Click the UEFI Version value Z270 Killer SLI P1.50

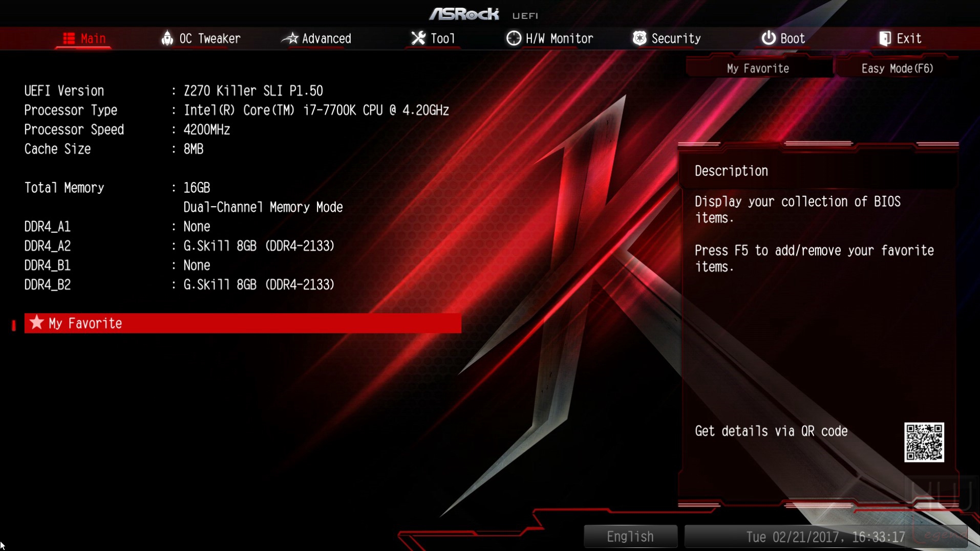[253, 91]
